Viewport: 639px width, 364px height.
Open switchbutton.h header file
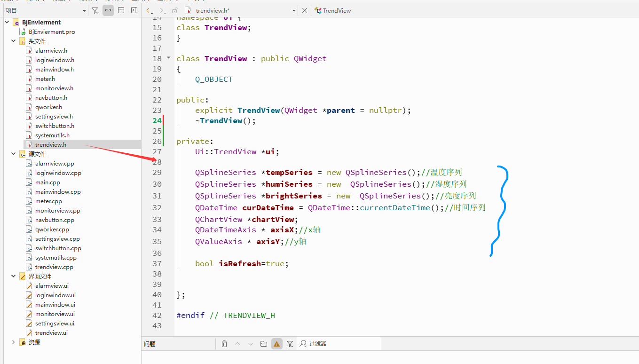(x=55, y=126)
